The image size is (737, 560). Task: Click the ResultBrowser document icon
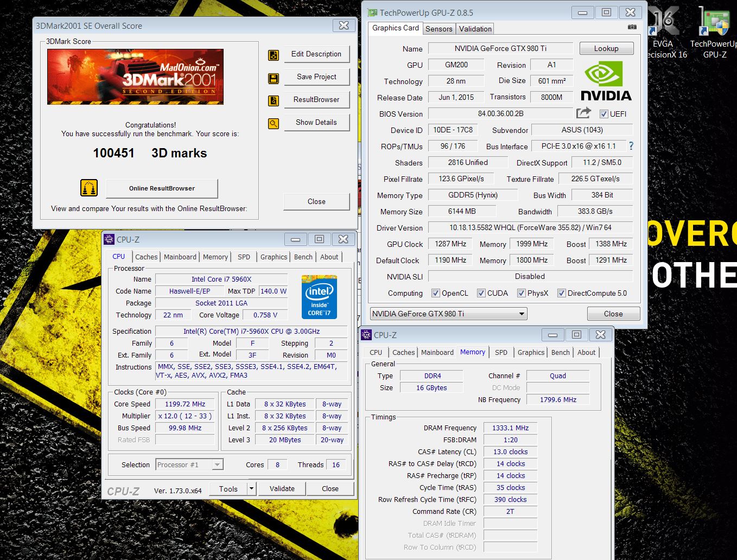274,100
